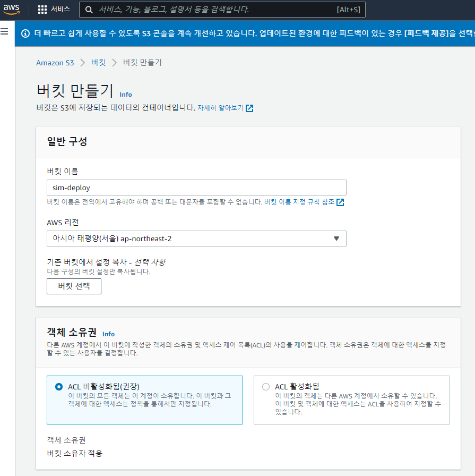Focus the top services search field
The height and width of the screenshot is (476, 475).
coord(222,10)
